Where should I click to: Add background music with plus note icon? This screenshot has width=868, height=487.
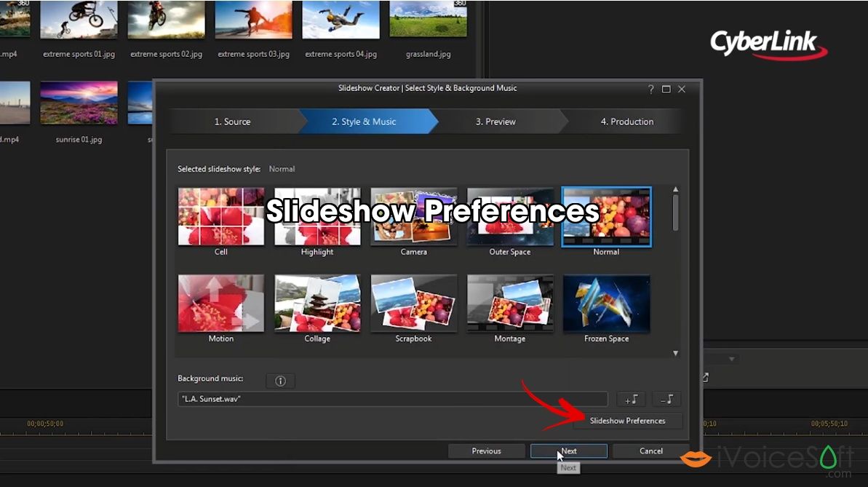[631, 399]
